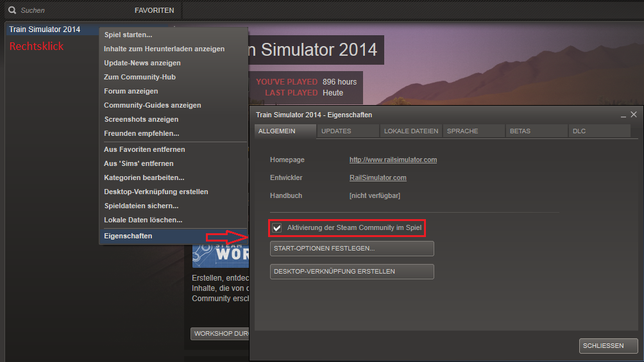Click the Steam Workshop banner image
The height and width of the screenshot is (362, 644).
click(221, 256)
